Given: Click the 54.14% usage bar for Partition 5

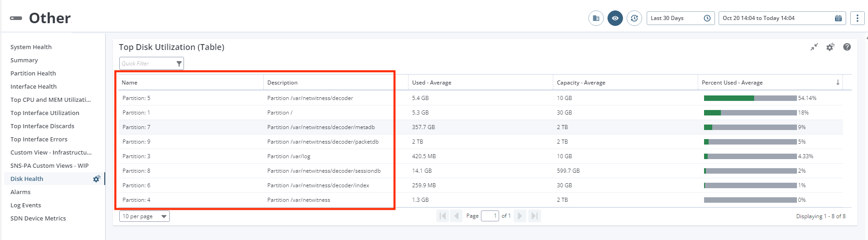Looking at the screenshot, I should [x=750, y=98].
